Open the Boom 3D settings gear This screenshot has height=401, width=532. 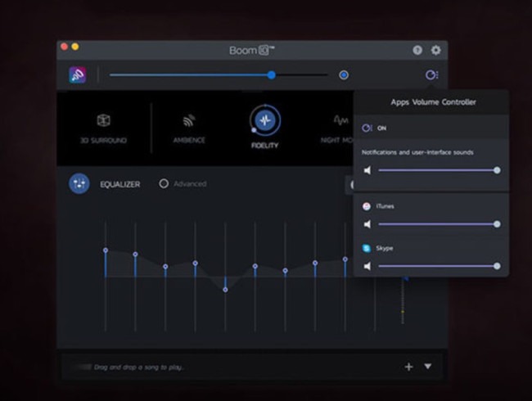point(436,50)
